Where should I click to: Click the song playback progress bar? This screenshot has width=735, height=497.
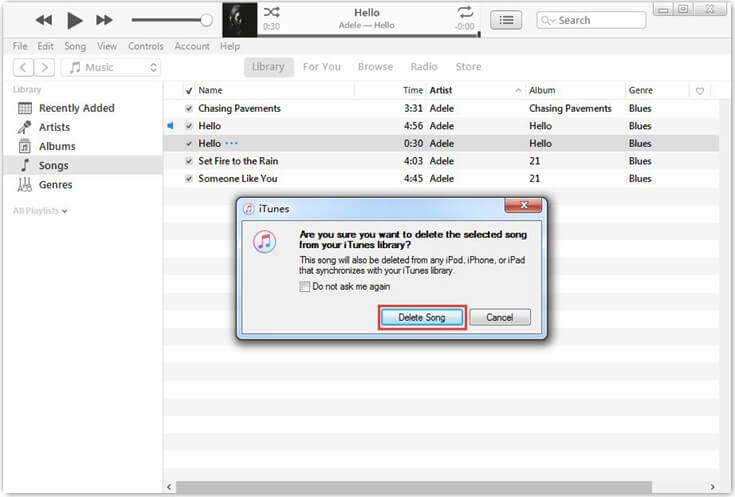coord(368,35)
